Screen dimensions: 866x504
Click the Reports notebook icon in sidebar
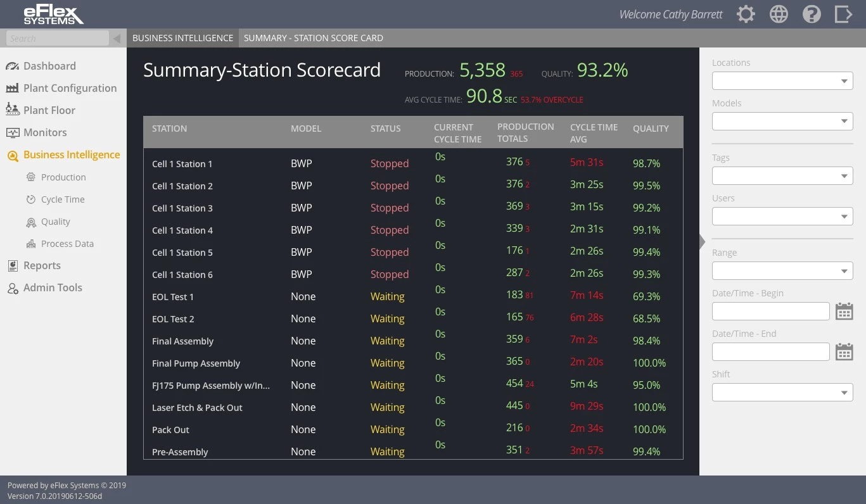[13, 265]
